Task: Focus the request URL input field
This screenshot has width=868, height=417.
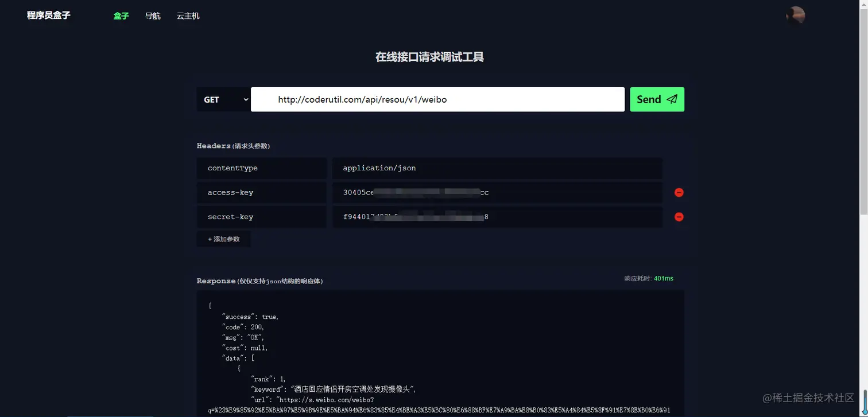Action: click(437, 99)
